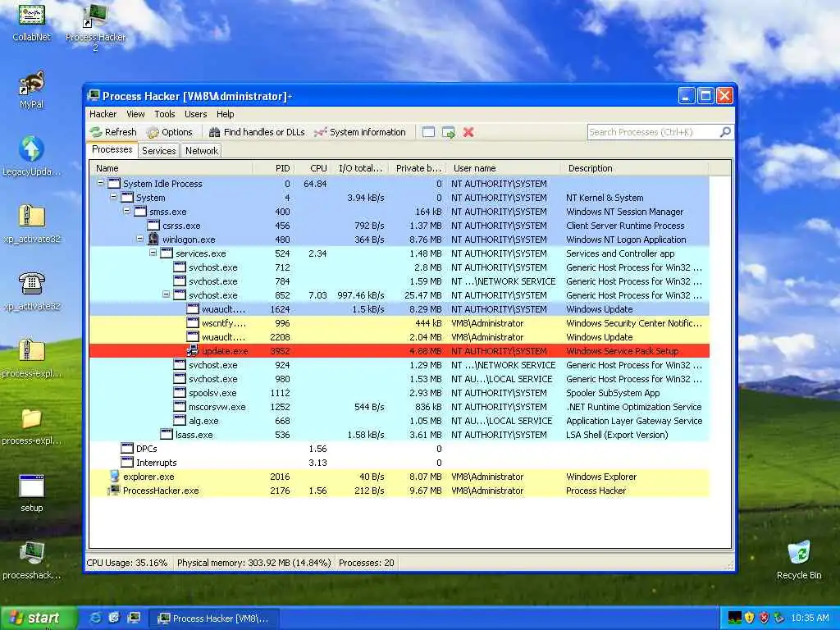The height and width of the screenshot is (630, 840).
Task: Open the MyPal desktop shortcut
Action: click(32, 90)
